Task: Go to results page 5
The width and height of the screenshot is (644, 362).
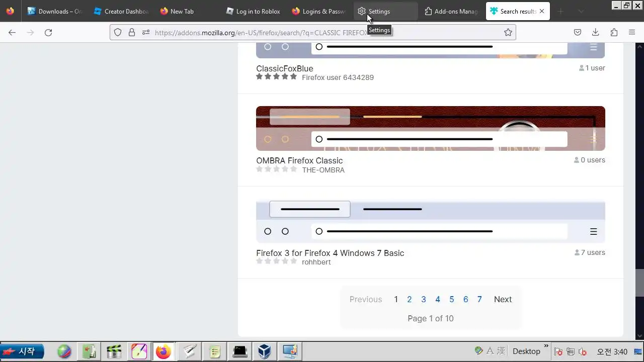Action: [x=451, y=299]
